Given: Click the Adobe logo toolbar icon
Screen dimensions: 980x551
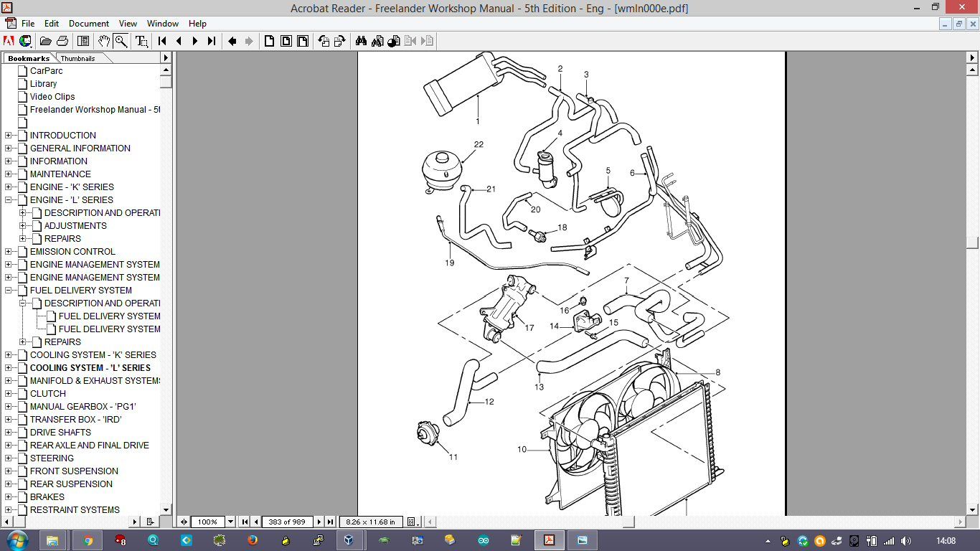Looking at the screenshot, I should click(10, 41).
